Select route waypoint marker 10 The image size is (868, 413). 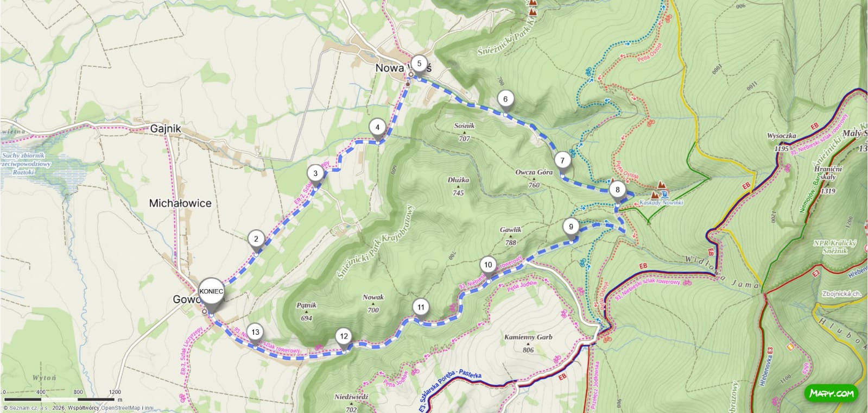click(488, 265)
